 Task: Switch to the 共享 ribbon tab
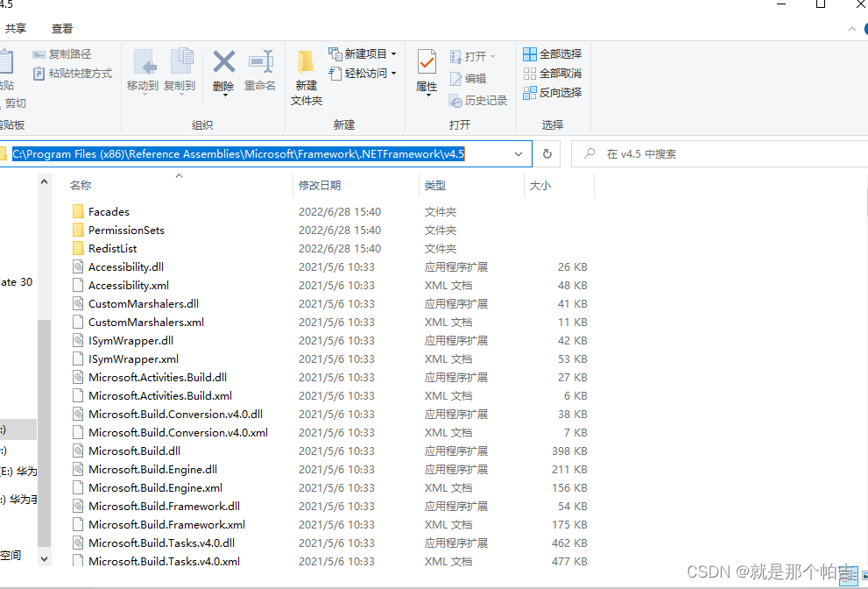tap(16, 27)
